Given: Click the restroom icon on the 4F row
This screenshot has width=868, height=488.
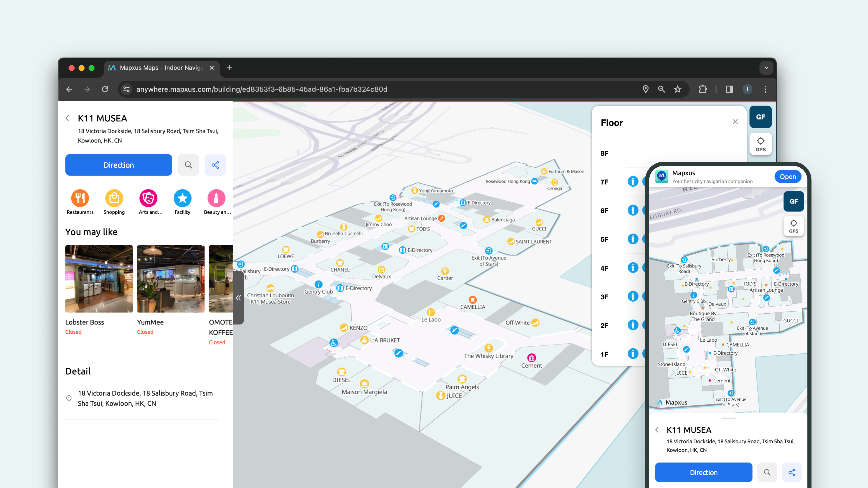Looking at the screenshot, I should pyautogui.click(x=633, y=268).
